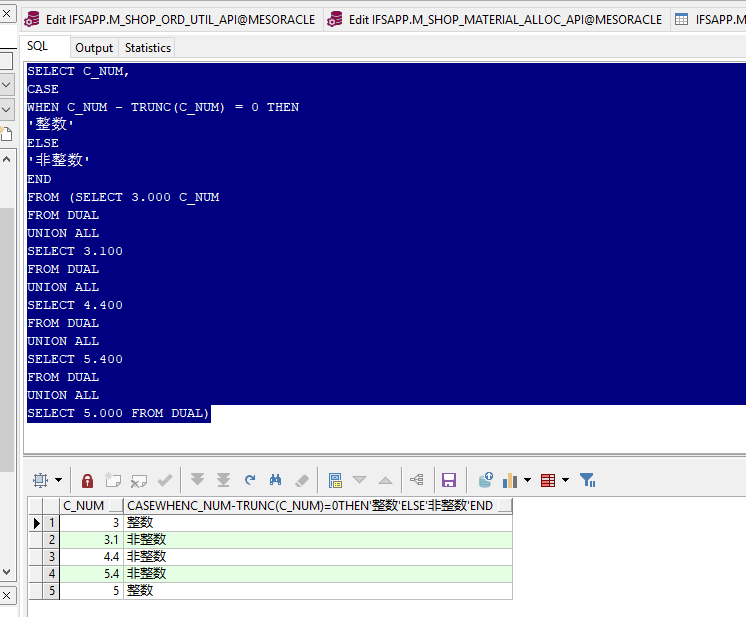Toggle single record view icon
The width and height of the screenshot is (746, 617).
[x=335, y=480]
